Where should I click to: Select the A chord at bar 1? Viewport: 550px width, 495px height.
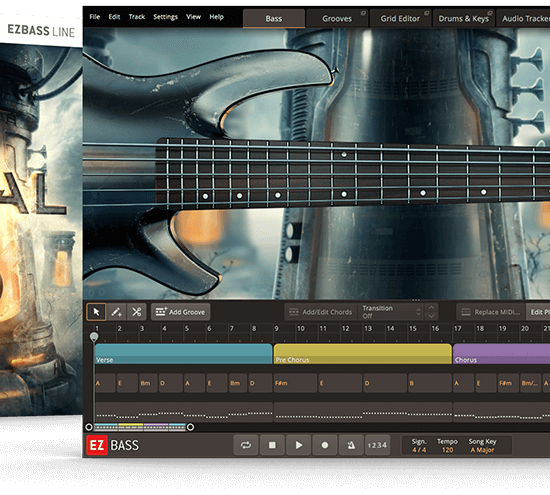pyautogui.click(x=105, y=383)
